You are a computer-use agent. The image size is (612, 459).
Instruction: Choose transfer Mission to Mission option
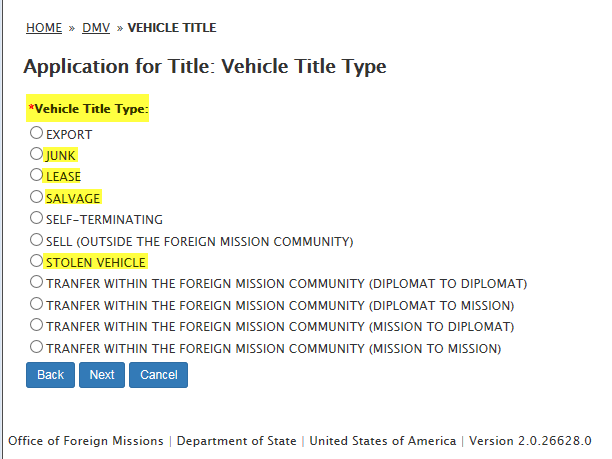coord(36,347)
